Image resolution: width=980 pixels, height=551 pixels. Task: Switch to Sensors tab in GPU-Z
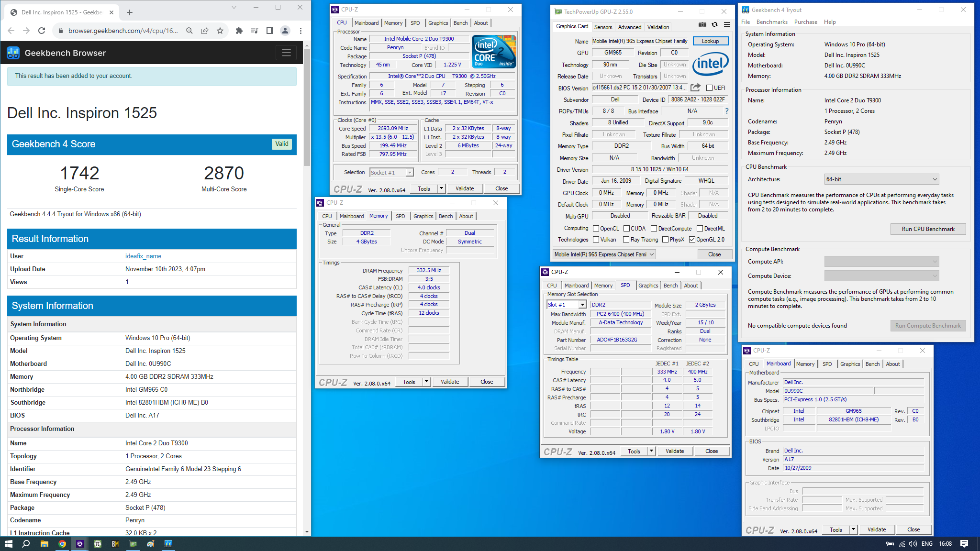pyautogui.click(x=603, y=27)
